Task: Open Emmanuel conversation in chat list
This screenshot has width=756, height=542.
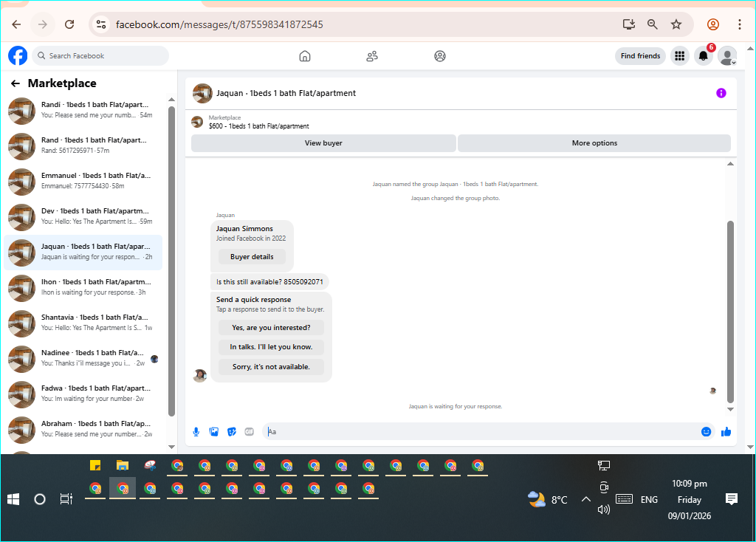Action: coord(83,182)
